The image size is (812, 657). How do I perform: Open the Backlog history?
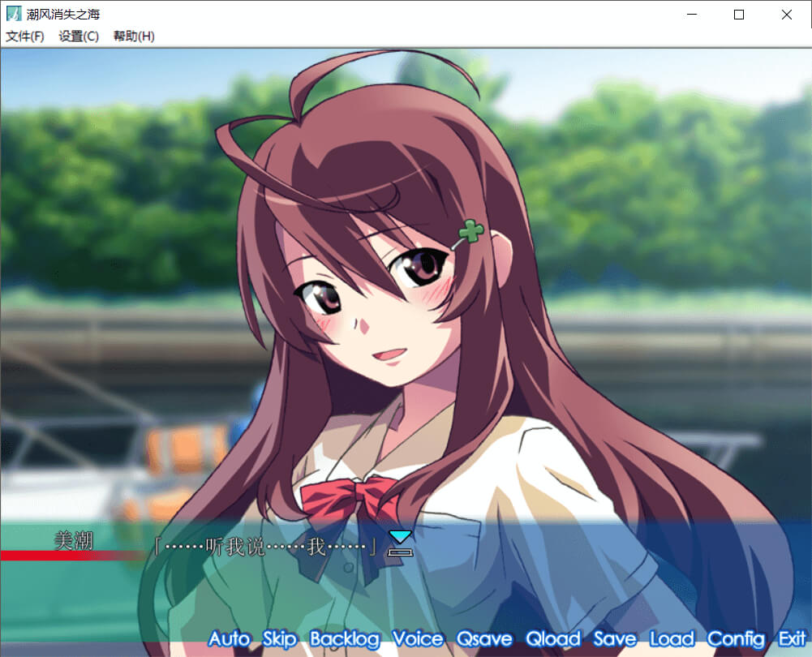(345, 639)
